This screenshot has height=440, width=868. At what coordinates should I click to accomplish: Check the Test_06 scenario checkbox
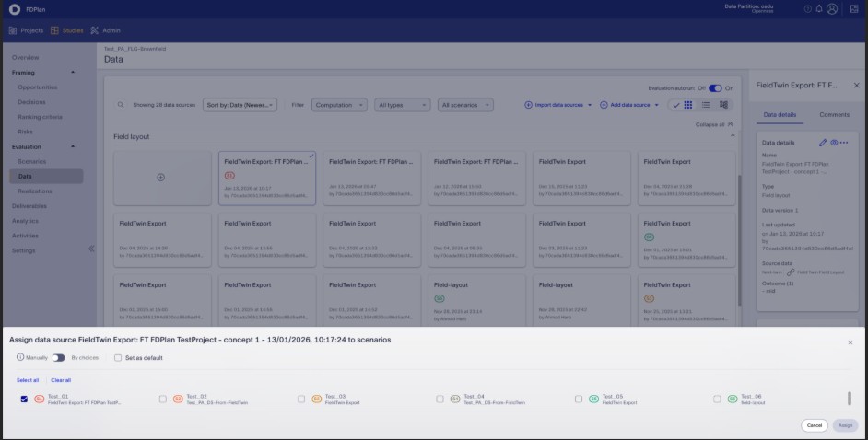(x=717, y=399)
